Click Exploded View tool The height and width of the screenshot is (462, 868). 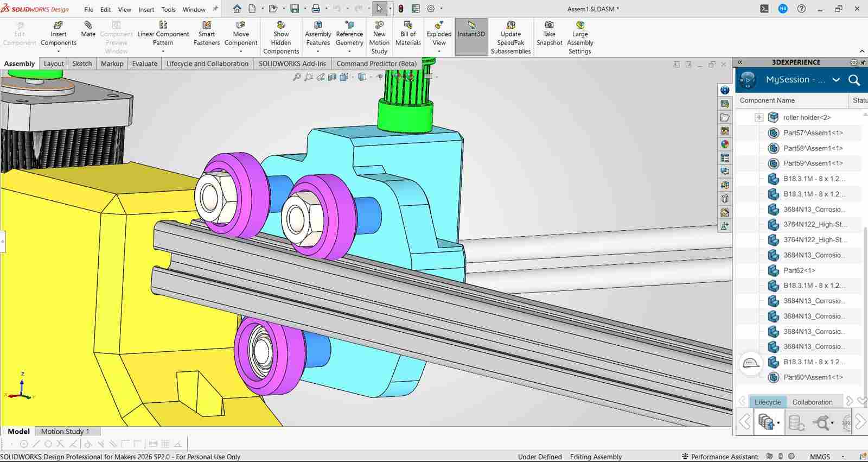click(439, 34)
